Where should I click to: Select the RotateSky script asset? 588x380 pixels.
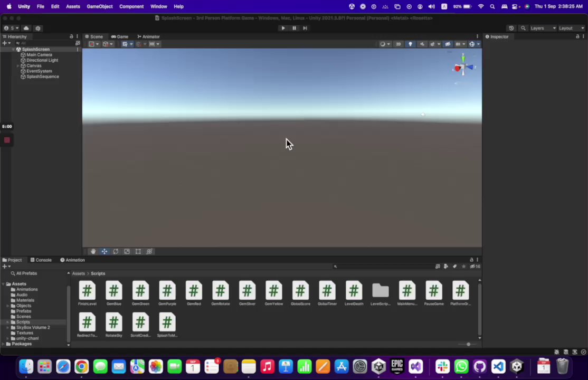coord(113,325)
